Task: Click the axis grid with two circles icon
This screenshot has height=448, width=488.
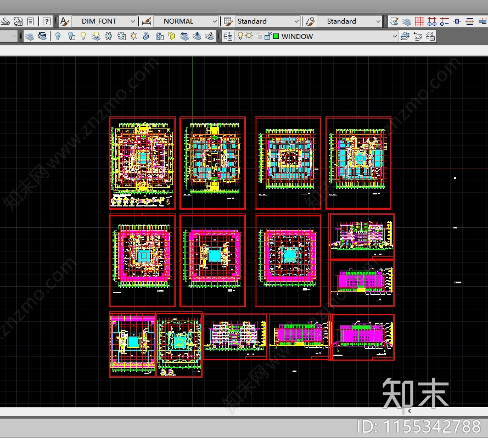Action: tap(432, 21)
